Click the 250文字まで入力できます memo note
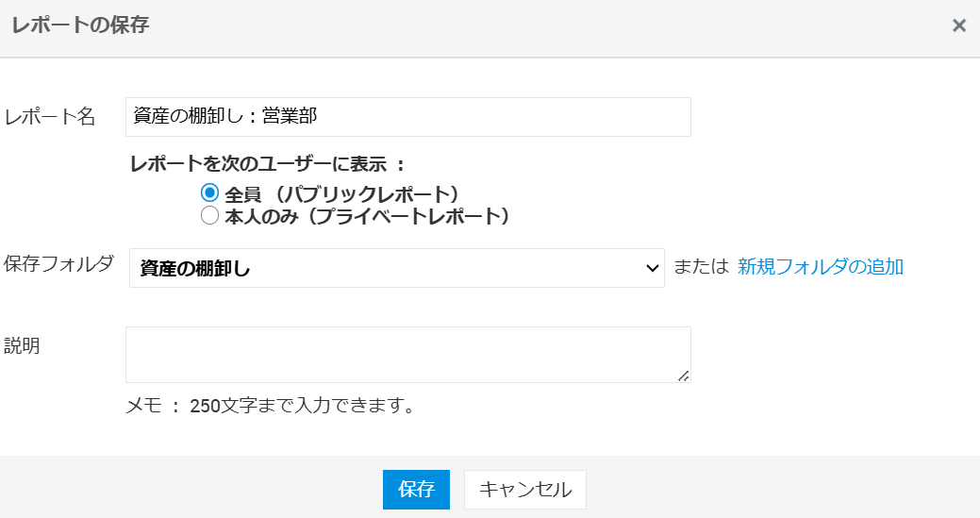Viewport: 980px width, 518px height. [x=271, y=407]
